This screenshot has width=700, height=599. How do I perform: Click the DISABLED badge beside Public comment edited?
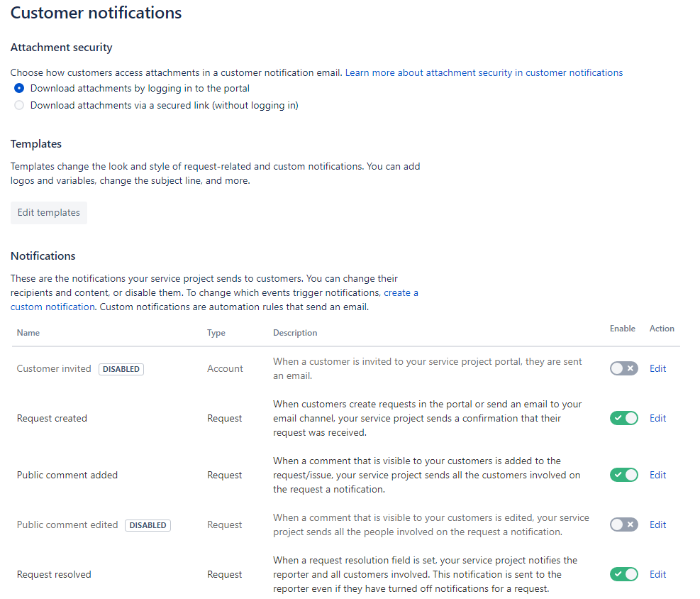tap(148, 525)
